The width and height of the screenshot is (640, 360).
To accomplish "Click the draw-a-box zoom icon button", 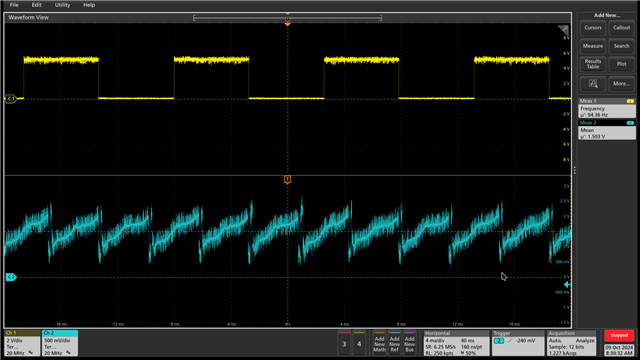I will (x=593, y=84).
